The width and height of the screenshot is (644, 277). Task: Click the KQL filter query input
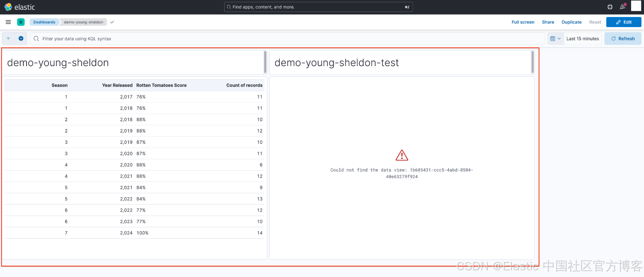click(287, 39)
